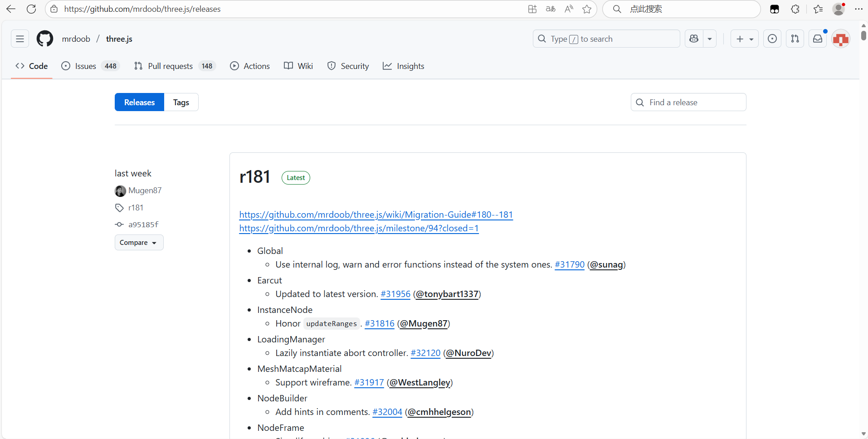This screenshot has width=868, height=439.
Task: Open the three.js repository link
Action: [x=119, y=39]
